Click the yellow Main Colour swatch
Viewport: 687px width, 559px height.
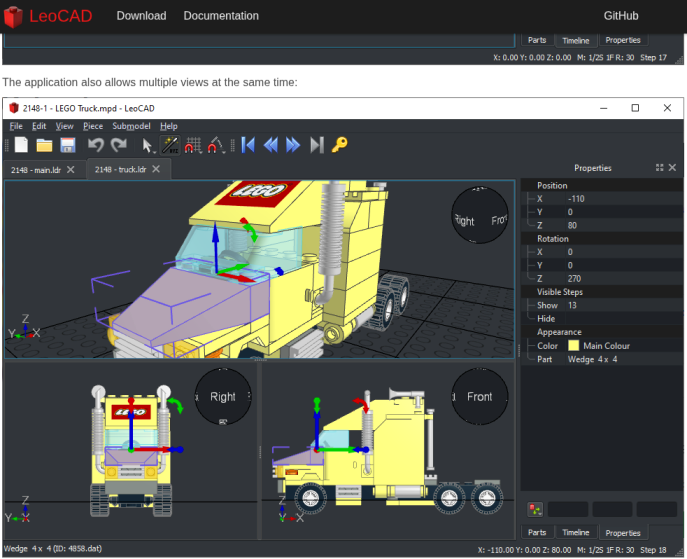(573, 346)
